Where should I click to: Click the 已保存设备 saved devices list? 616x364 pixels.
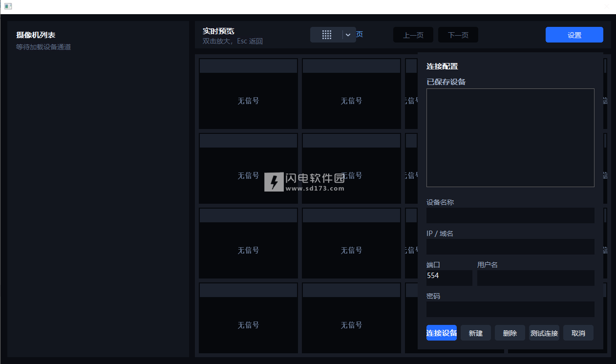pos(510,137)
